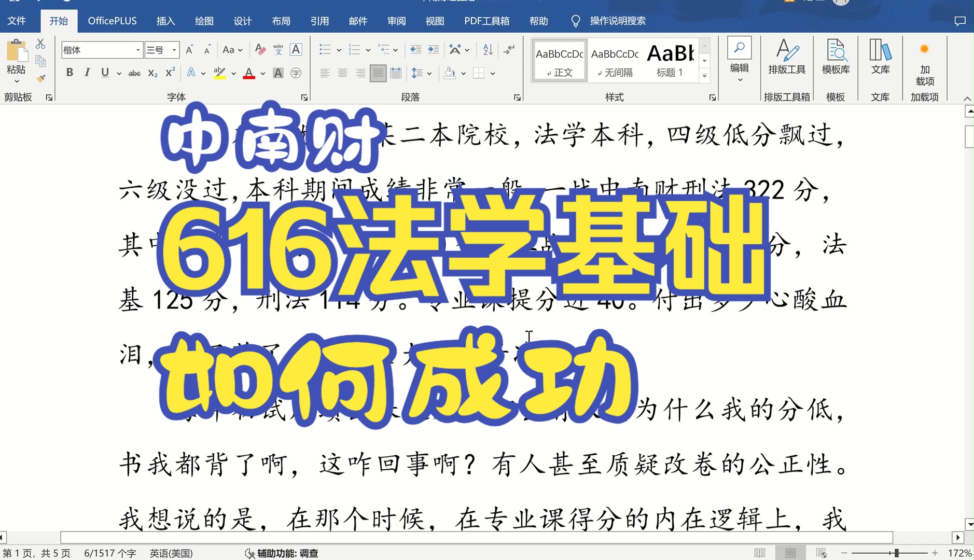Open the 文件 File menu

[17, 21]
